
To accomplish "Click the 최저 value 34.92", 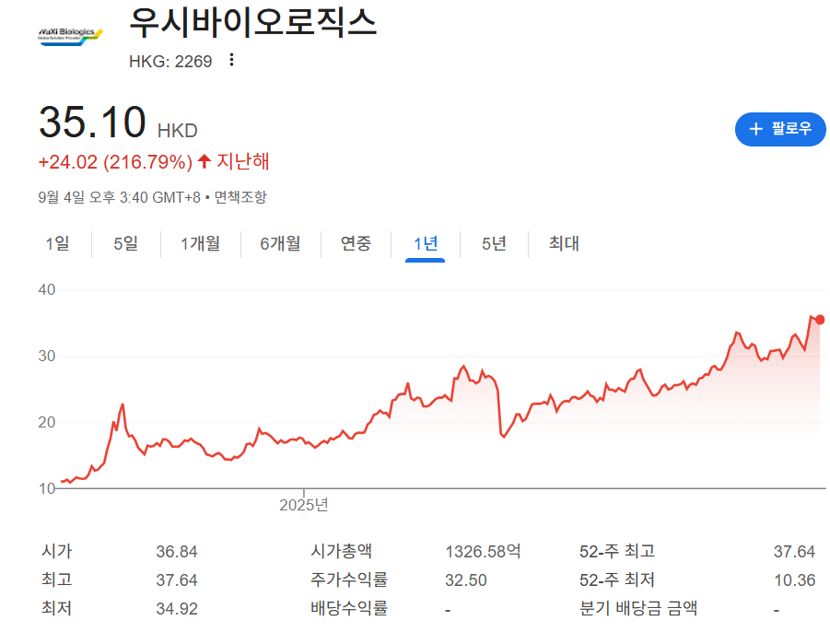I will point(177,609).
